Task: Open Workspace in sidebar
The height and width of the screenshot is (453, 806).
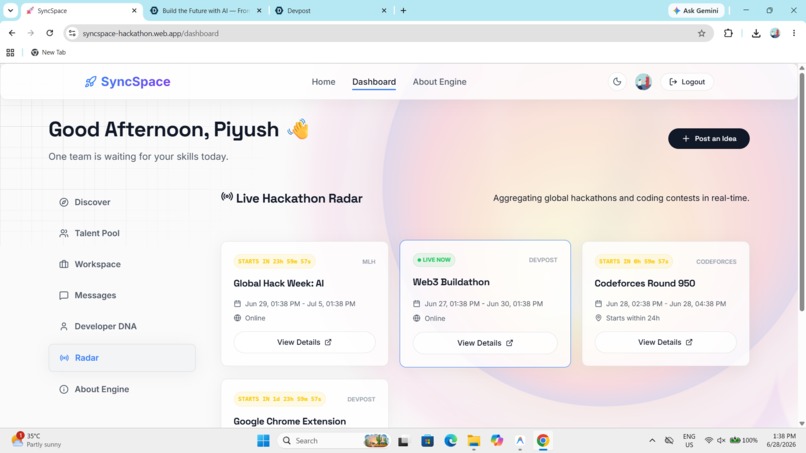Action: pos(122,264)
